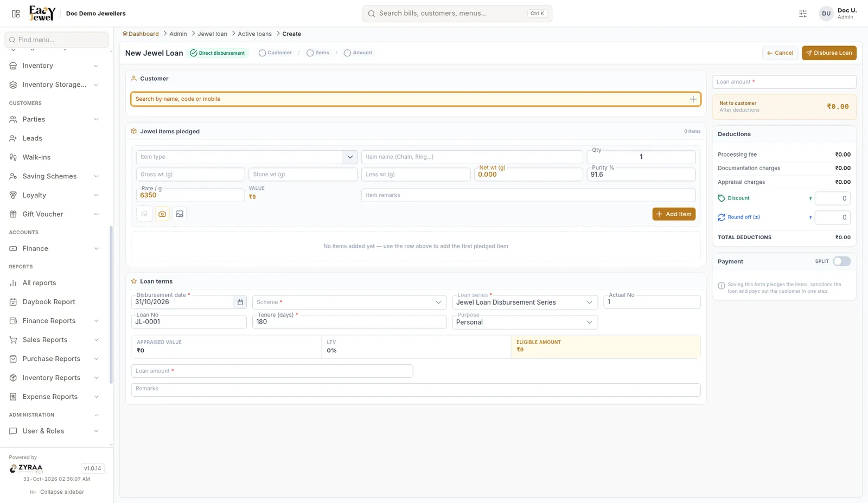Open the Purpose dropdown
868x503 pixels.
click(x=525, y=323)
